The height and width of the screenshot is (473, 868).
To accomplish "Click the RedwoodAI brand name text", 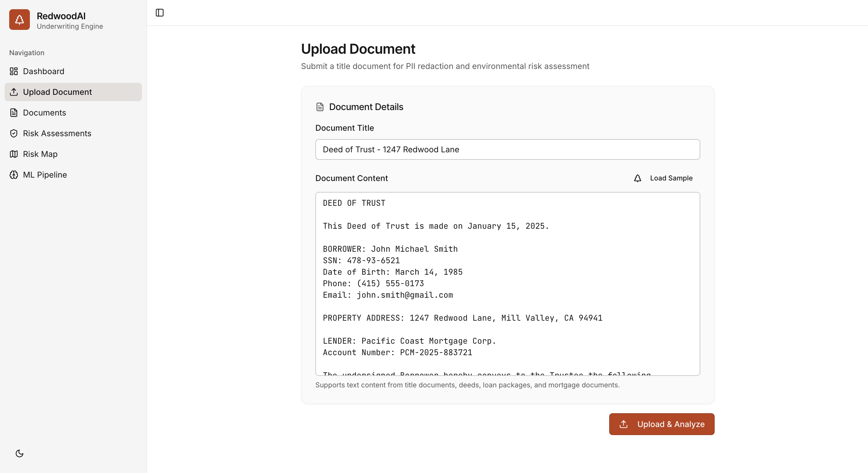I will tap(61, 16).
